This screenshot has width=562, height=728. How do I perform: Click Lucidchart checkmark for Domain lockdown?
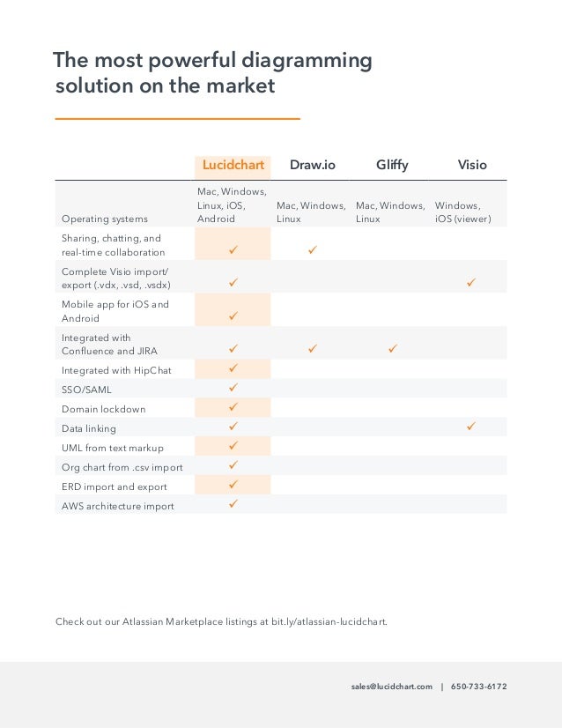[x=233, y=407]
